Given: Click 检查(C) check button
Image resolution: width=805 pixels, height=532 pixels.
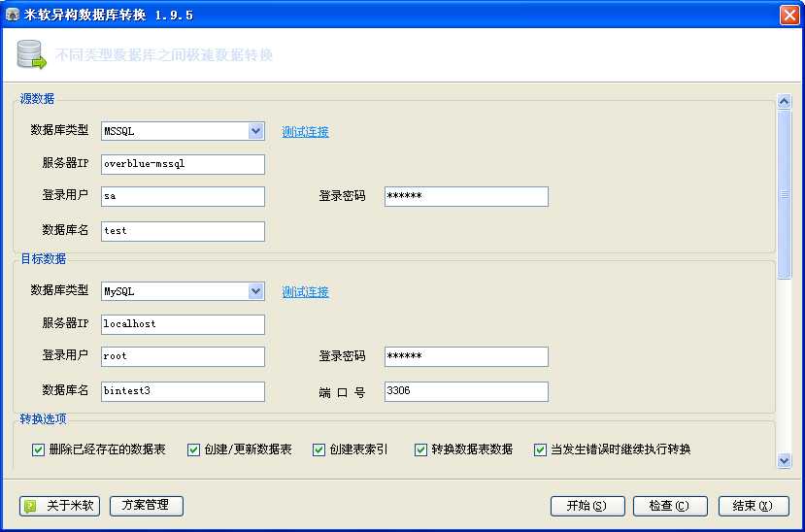Looking at the screenshot, I should 670,506.
